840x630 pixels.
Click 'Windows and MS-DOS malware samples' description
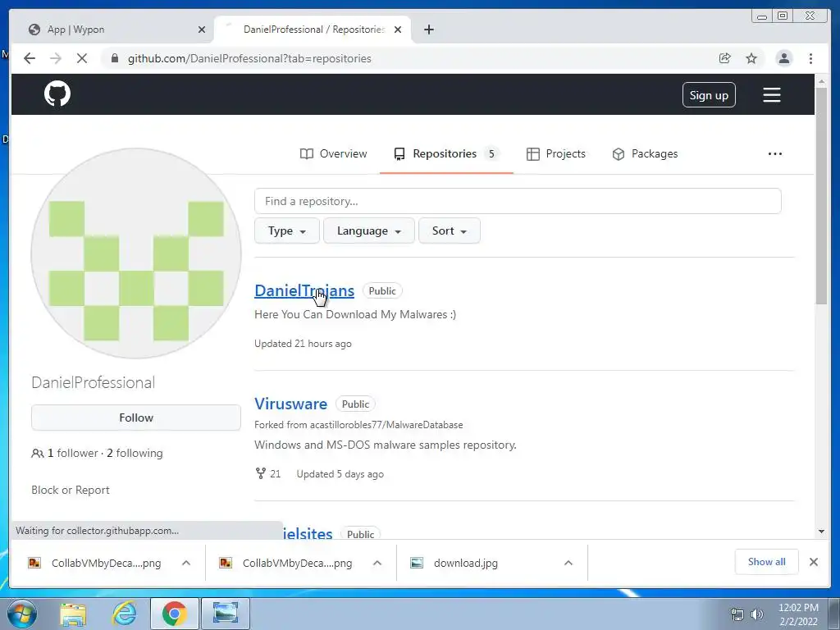click(x=386, y=445)
